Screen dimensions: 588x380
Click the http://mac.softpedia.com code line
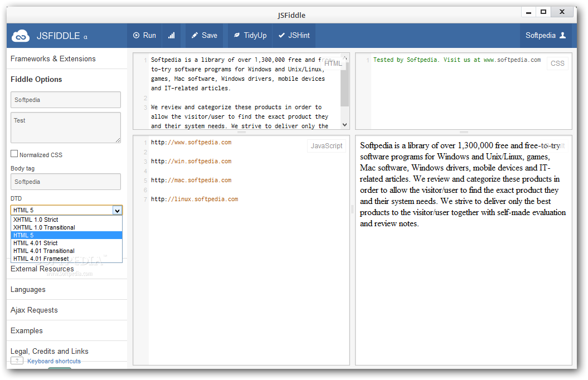coord(191,181)
